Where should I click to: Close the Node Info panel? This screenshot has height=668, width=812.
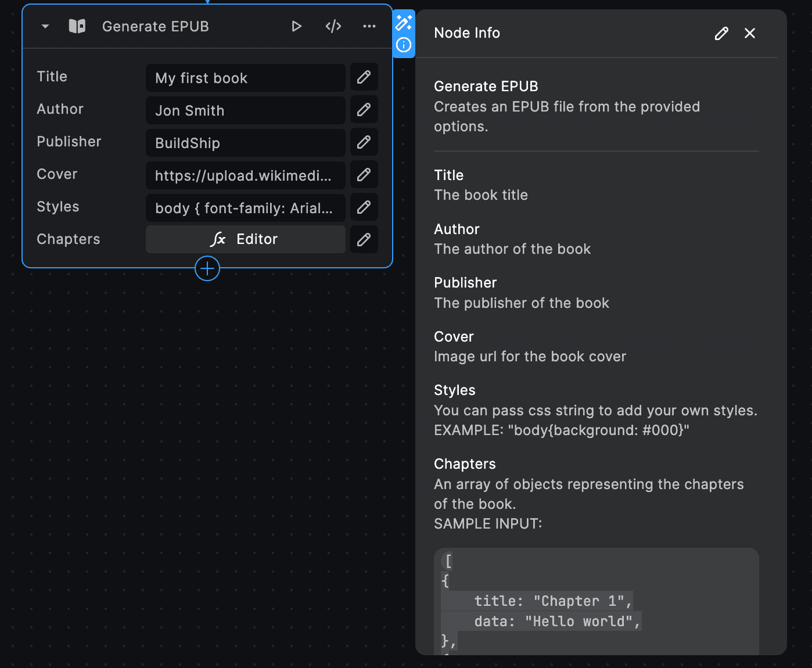[749, 33]
